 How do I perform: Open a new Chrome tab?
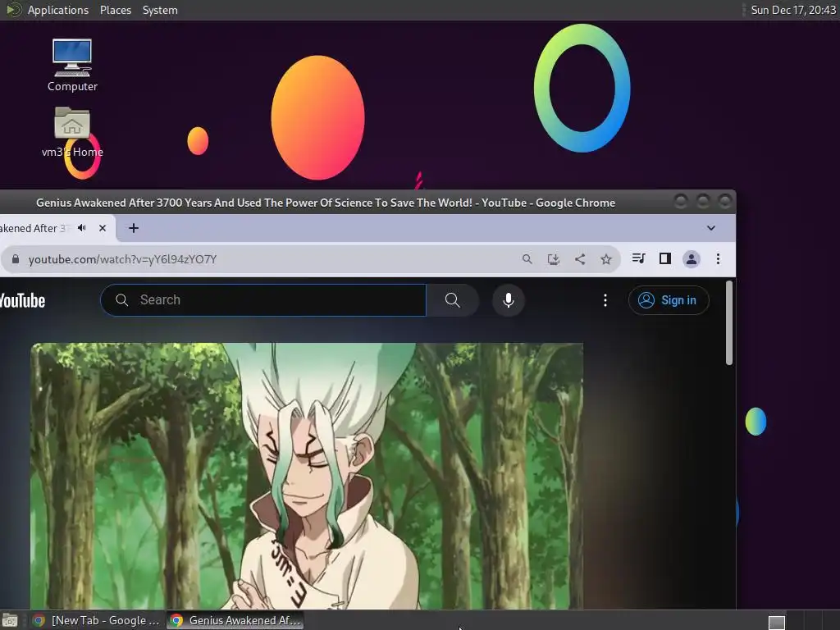134,228
